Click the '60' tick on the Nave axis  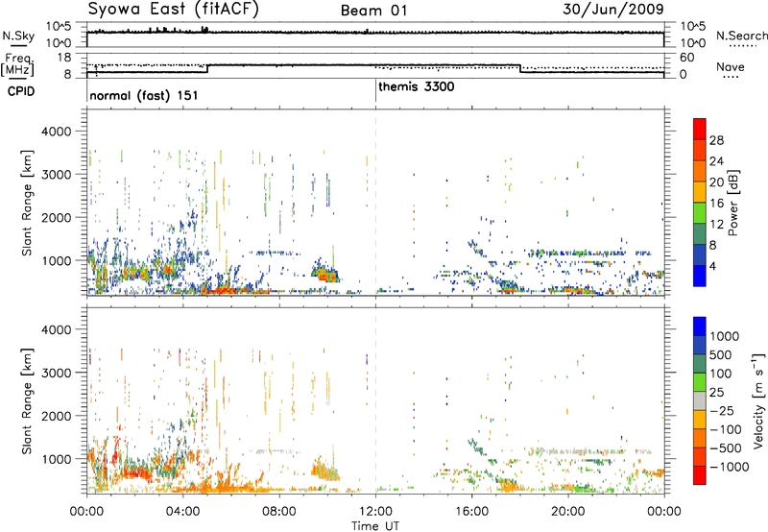coord(687,58)
